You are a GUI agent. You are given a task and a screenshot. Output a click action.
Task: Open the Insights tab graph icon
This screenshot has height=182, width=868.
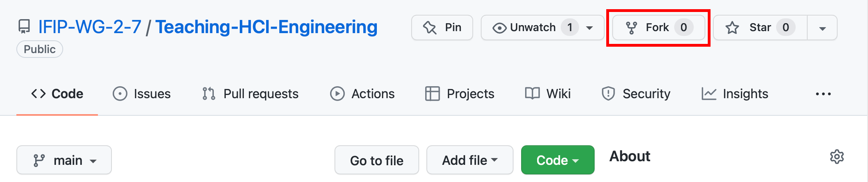709,94
